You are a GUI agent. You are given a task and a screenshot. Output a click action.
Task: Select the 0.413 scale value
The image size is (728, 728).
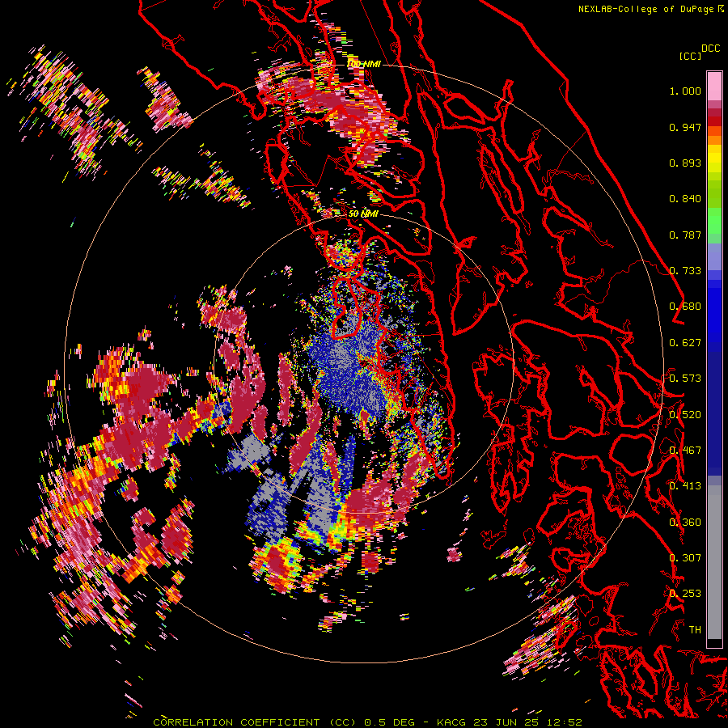point(685,486)
